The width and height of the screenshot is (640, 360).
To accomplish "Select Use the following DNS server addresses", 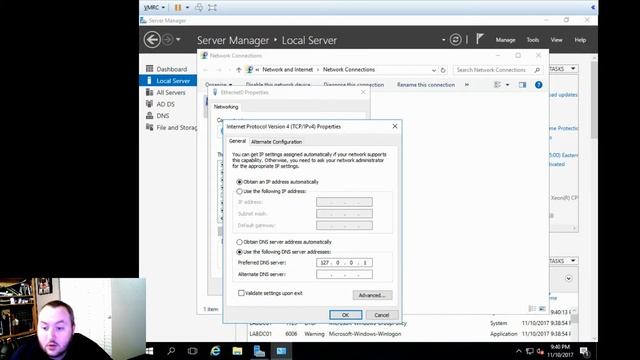I will tap(240, 252).
